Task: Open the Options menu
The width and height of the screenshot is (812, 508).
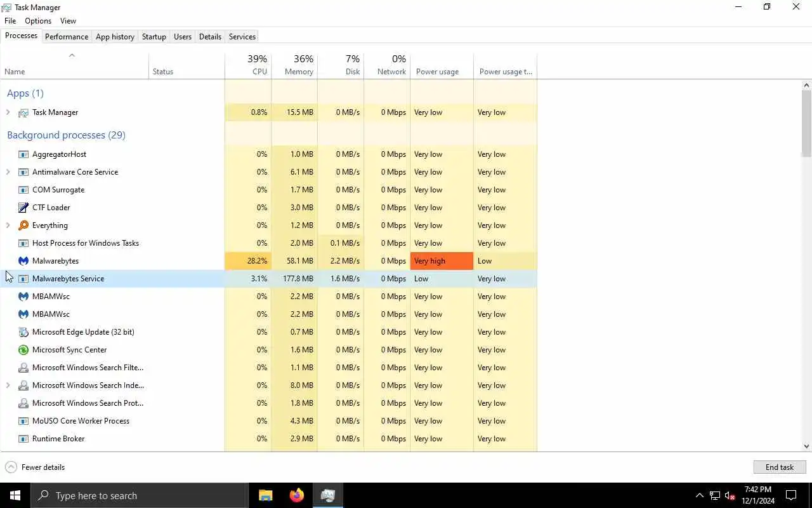Action: pyautogui.click(x=38, y=21)
